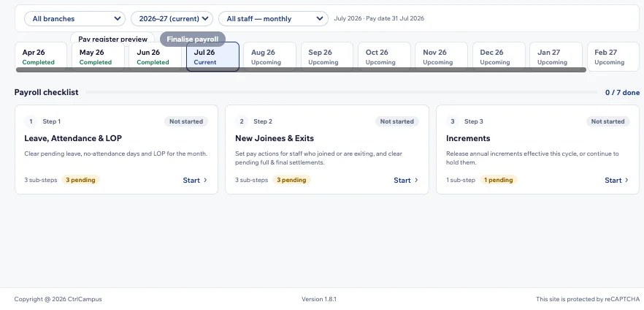Select the Jul 26 current month tab
The height and width of the screenshot is (310, 644).
212,57
